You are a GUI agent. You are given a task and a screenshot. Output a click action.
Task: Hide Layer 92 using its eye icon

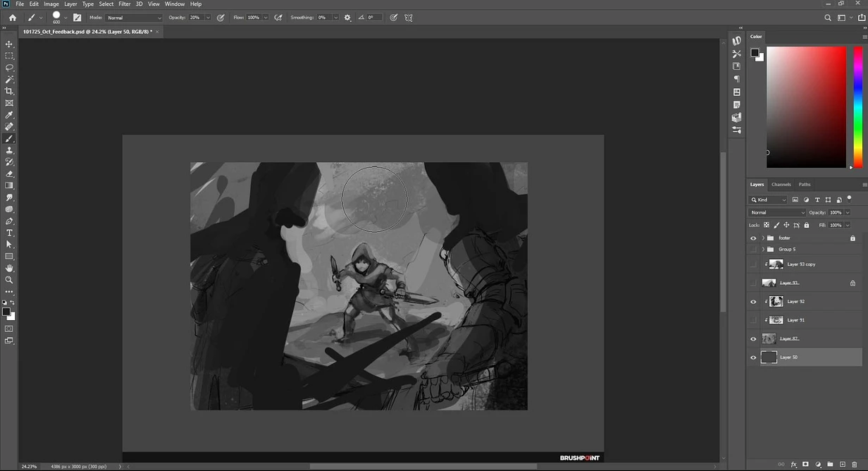click(x=753, y=302)
